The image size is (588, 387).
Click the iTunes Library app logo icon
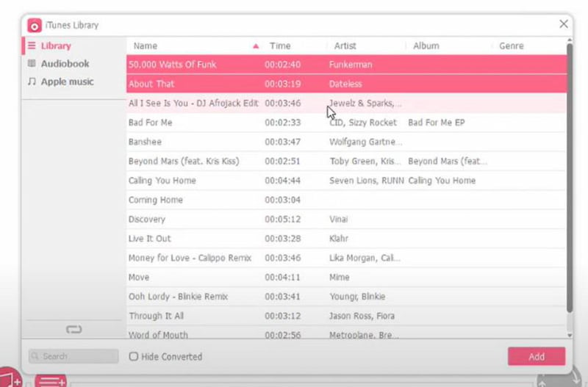[35, 26]
